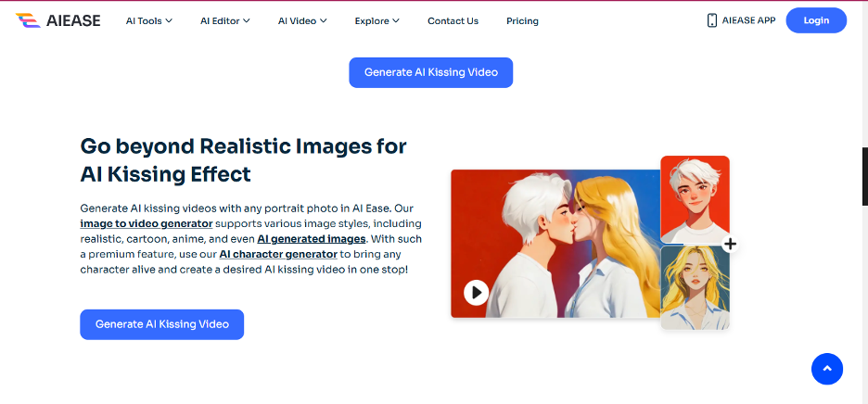The height and width of the screenshot is (404, 868).
Task: Expand the AI Editor chevron arrow
Action: [x=247, y=21]
